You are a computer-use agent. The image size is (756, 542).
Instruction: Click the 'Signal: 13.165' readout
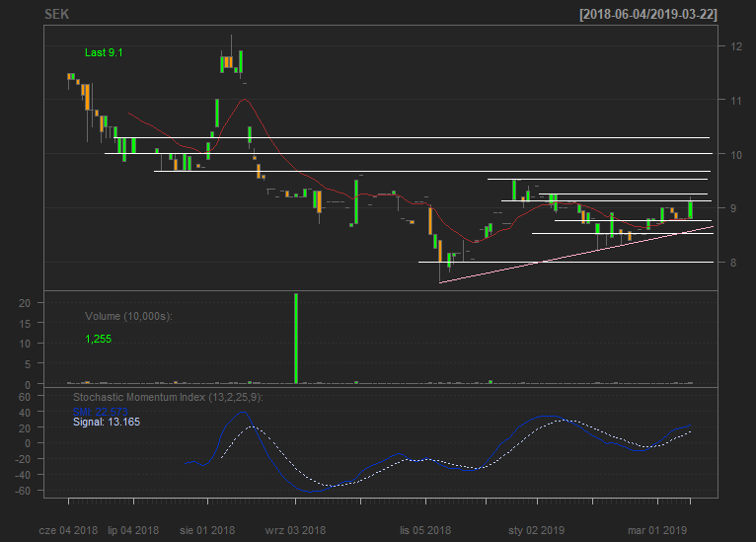click(107, 422)
